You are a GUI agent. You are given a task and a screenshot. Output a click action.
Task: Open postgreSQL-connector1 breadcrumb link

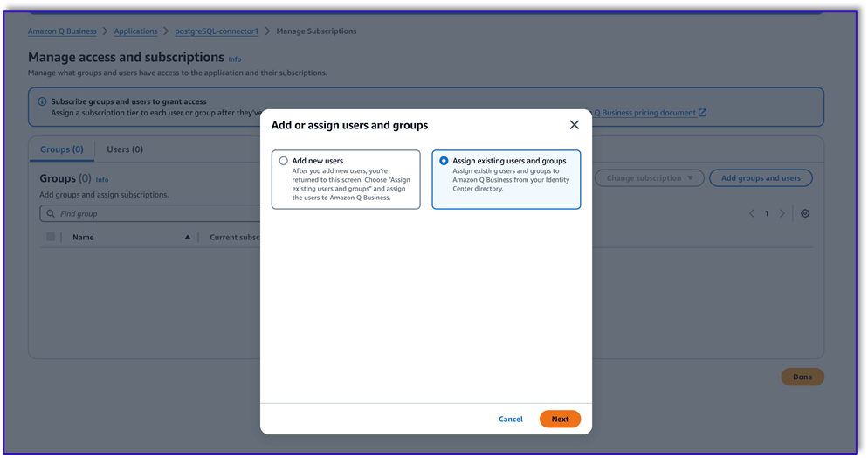coord(217,31)
